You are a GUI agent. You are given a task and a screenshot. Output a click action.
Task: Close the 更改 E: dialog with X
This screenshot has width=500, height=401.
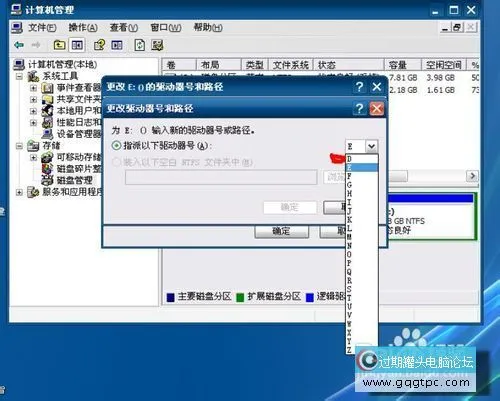click(x=377, y=87)
